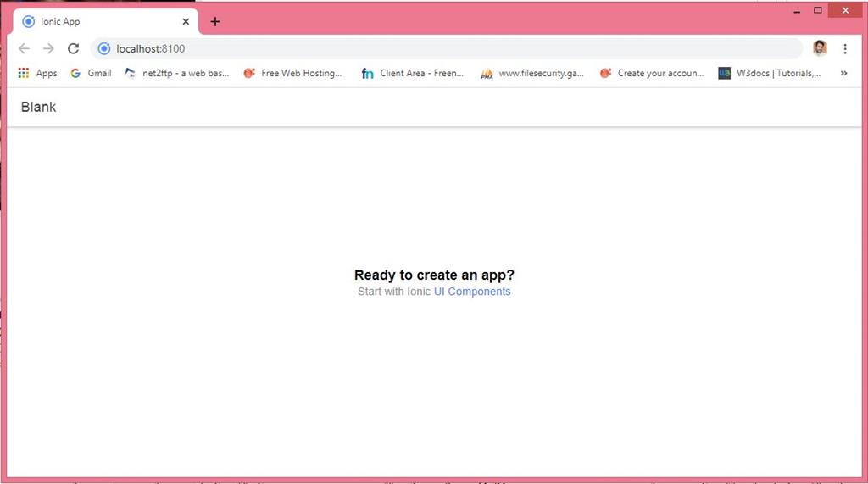Close the Ionic App tab
Viewport: 868px width, 484px height.
(x=186, y=21)
